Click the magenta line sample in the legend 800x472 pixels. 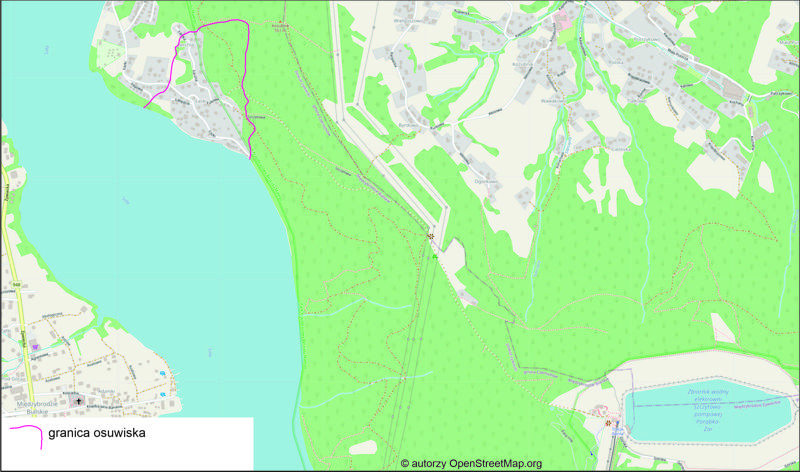point(24,436)
